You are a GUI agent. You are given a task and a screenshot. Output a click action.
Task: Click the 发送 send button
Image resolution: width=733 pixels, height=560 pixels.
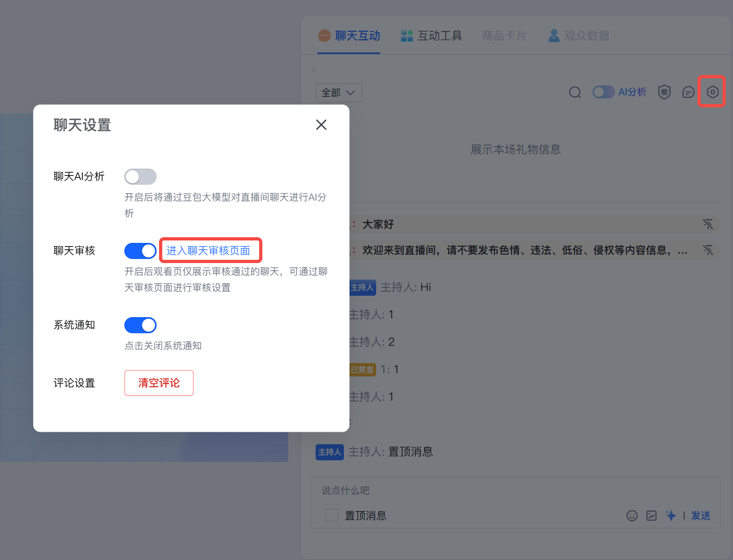(x=701, y=516)
